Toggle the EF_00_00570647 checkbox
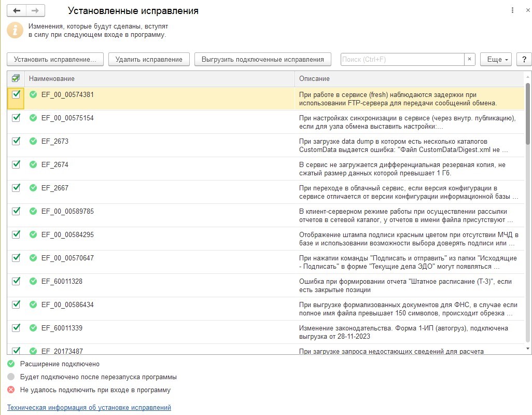The width and height of the screenshot is (532, 415). (16, 258)
